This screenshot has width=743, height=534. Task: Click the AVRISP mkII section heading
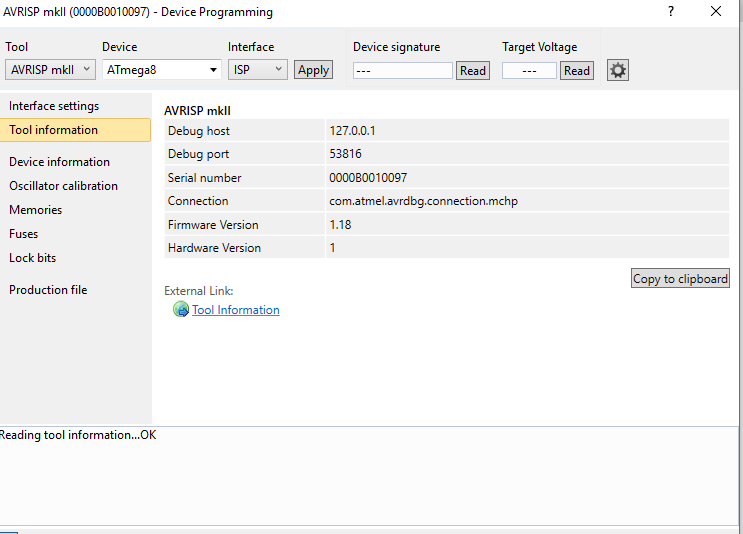(x=197, y=110)
